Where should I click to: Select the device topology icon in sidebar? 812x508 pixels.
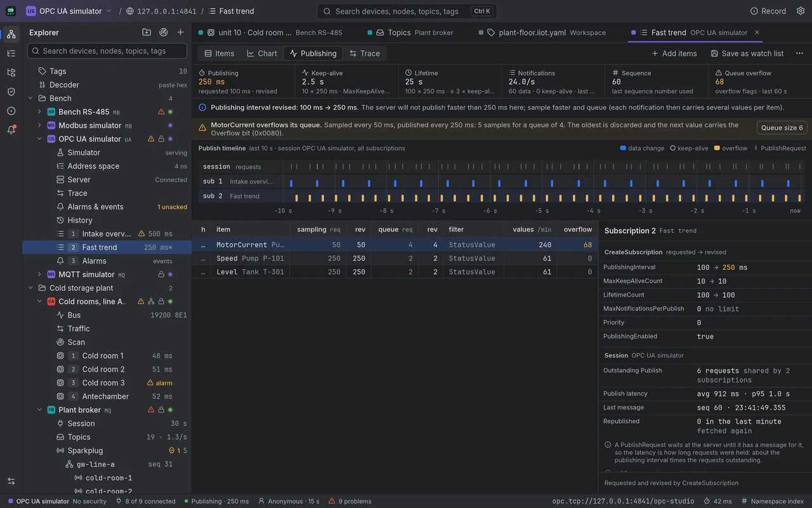click(x=11, y=34)
